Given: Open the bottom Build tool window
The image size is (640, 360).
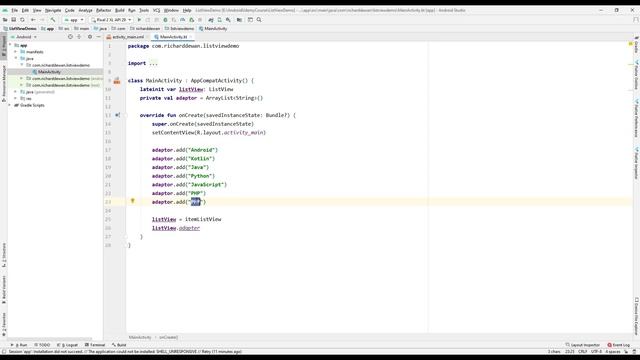Looking at the screenshot, I should coord(119,345).
